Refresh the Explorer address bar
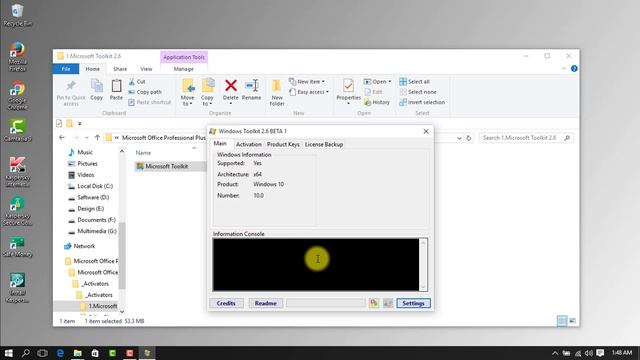The width and height of the screenshot is (640, 360). [x=469, y=138]
